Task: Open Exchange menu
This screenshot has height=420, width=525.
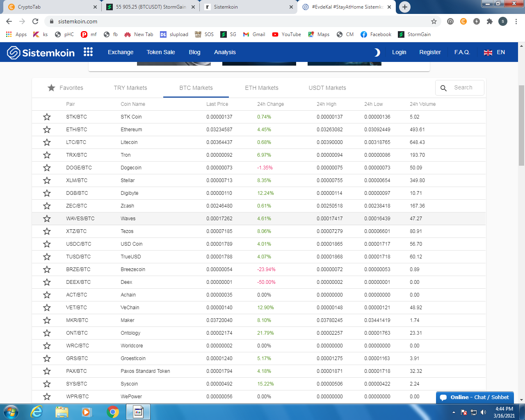Action: click(x=121, y=52)
